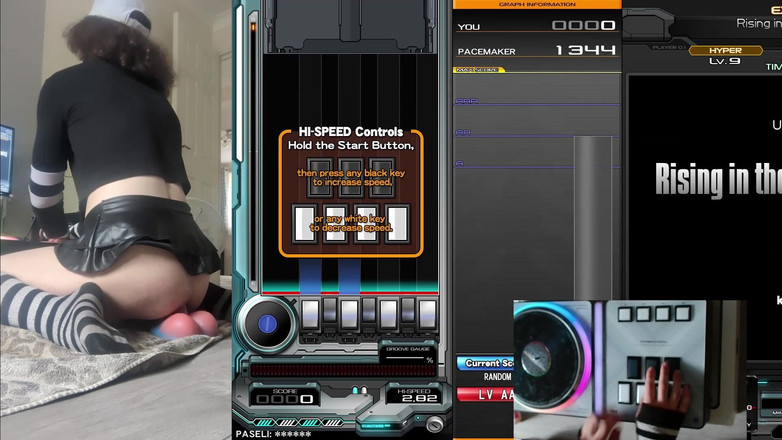Viewport: 782px width, 440px height.
Task: Click the round knob below HI-SPEED display
Action: click(x=434, y=425)
